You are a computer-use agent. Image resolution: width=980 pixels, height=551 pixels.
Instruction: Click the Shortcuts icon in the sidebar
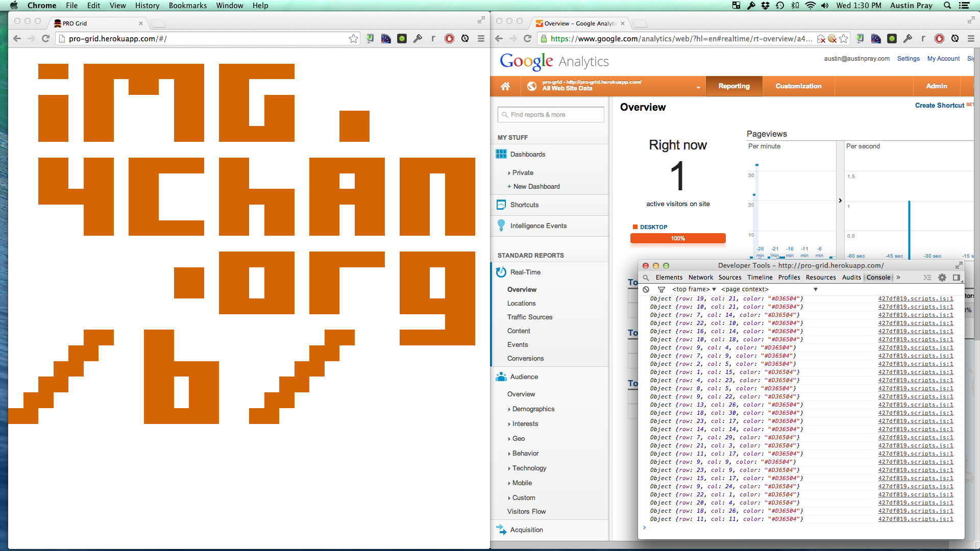tap(501, 205)
